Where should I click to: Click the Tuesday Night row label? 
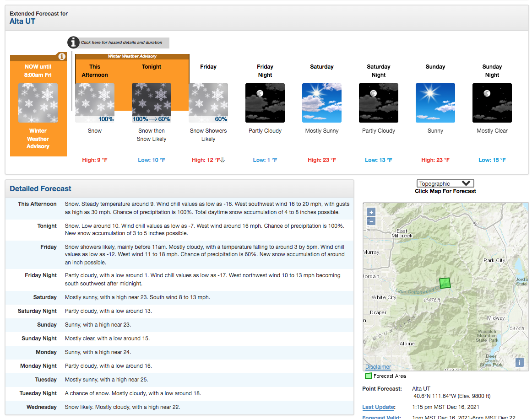(x=38, y=393)
